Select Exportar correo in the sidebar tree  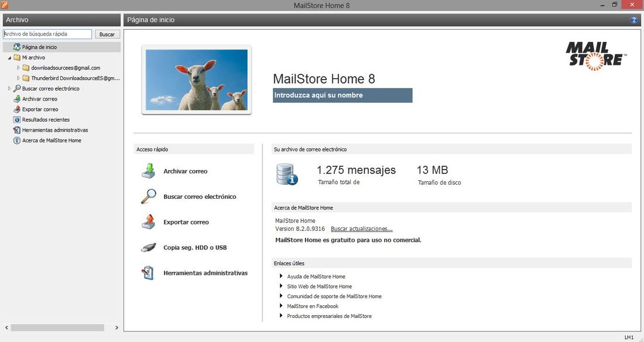point(40,109)
